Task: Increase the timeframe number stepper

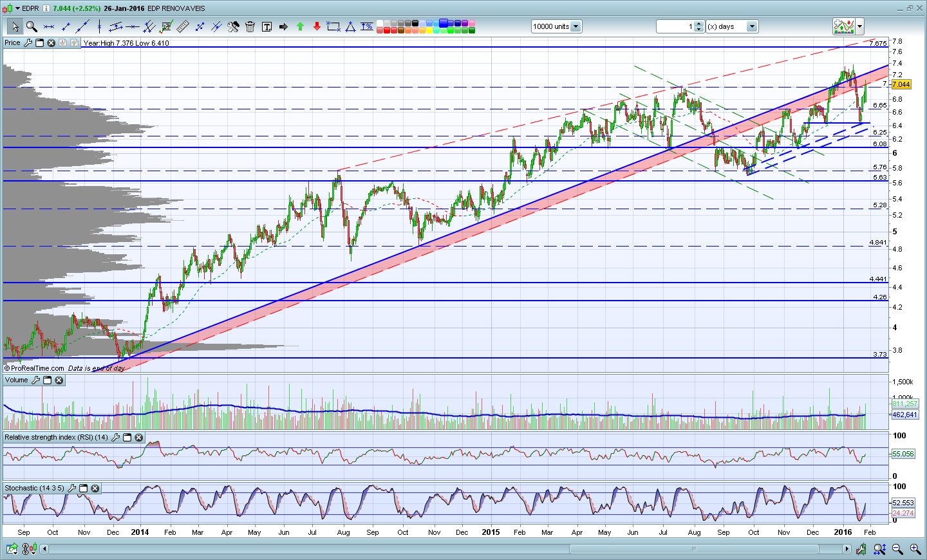Action: click(x=699, y=24)
